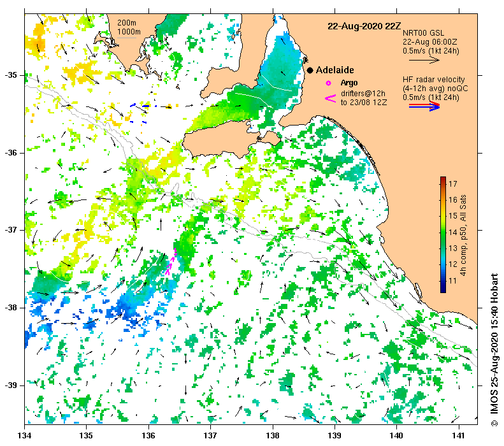Click the Adelaide city marker dot
504x446 pixels.
310,70
